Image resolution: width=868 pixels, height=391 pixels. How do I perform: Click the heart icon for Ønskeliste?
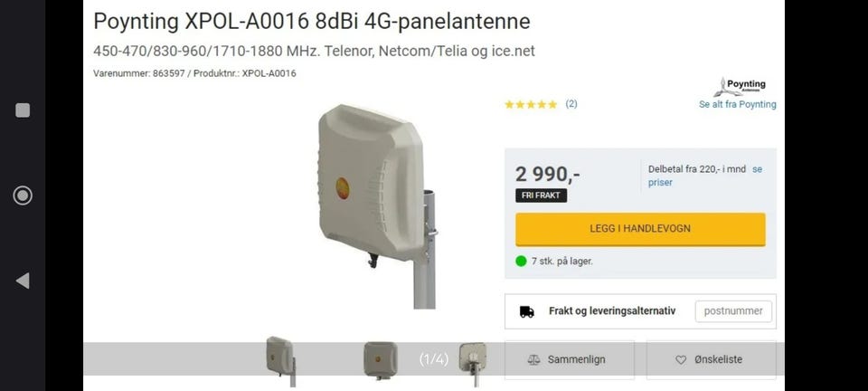coord(681,360)
